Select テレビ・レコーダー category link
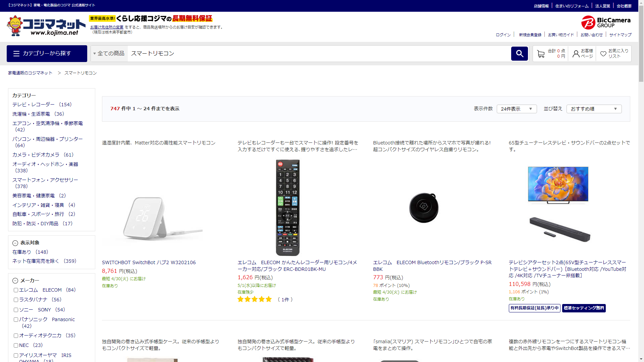Viewport: 644px width, 362px height. click(x=34, y=105)
